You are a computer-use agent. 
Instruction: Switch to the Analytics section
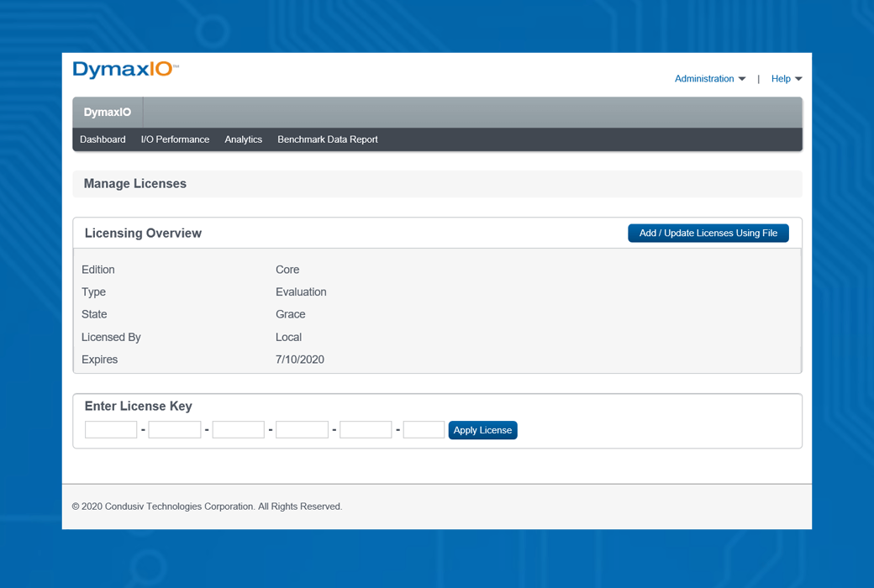tap(243, 139)
